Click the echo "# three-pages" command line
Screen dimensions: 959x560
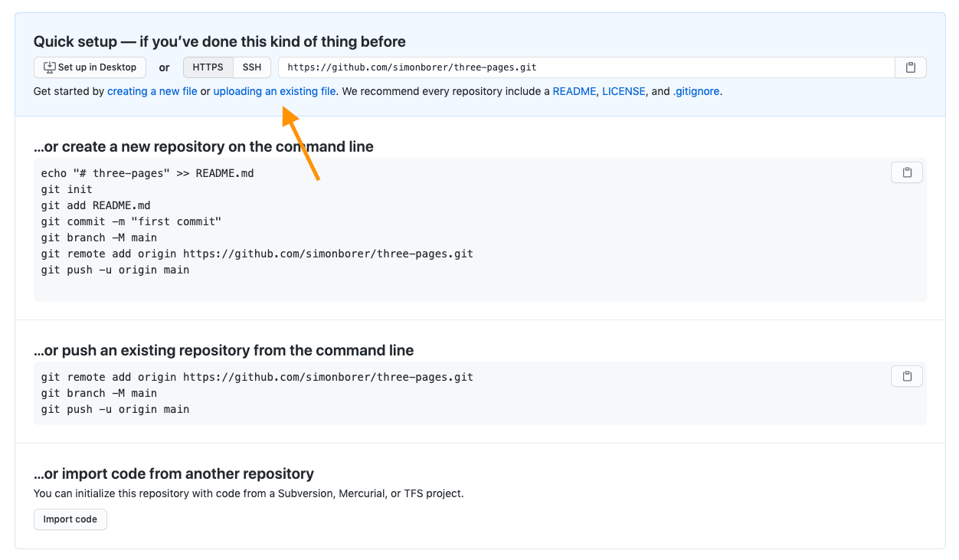tap(147, 173)
